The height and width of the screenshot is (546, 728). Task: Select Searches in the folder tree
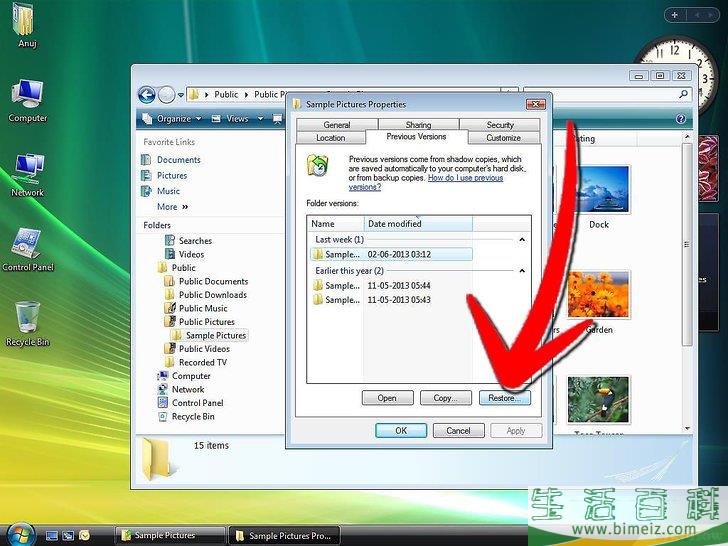(188, 240)
